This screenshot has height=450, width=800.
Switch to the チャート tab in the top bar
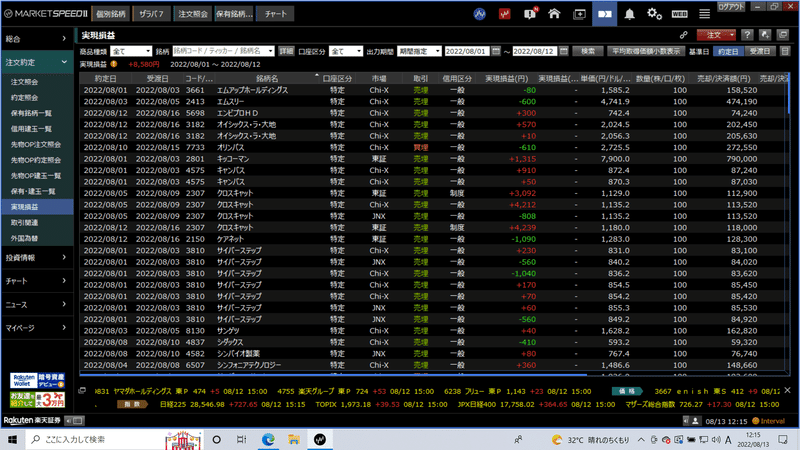(x=276, y=14)
